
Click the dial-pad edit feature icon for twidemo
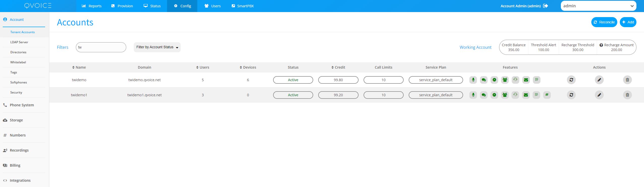click(x=536, y=80)
